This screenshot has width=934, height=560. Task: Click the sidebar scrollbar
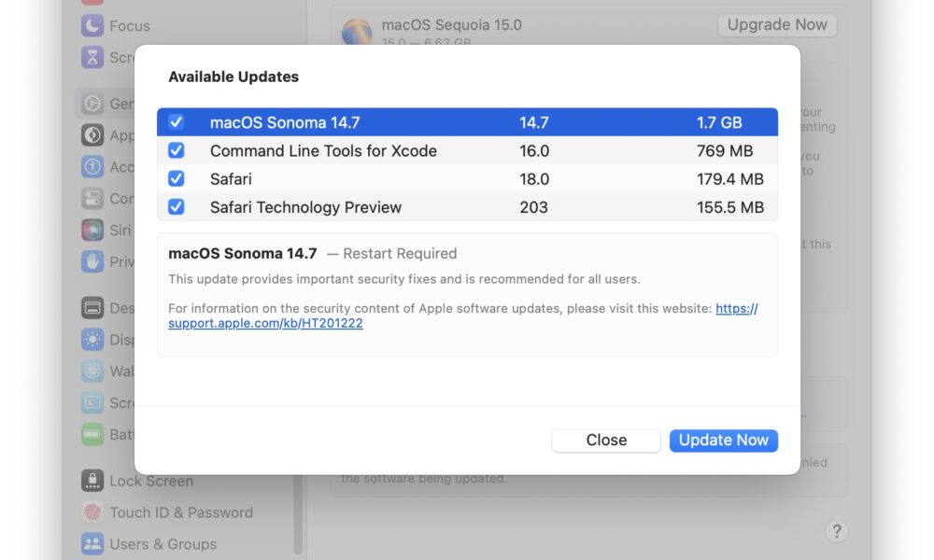[x=298, y=515]
